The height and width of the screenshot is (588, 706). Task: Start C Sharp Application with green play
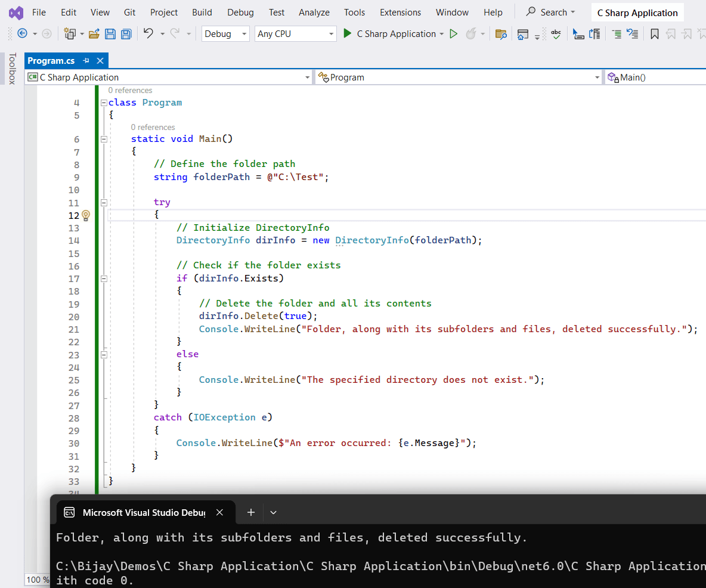[x=348, y=34]
